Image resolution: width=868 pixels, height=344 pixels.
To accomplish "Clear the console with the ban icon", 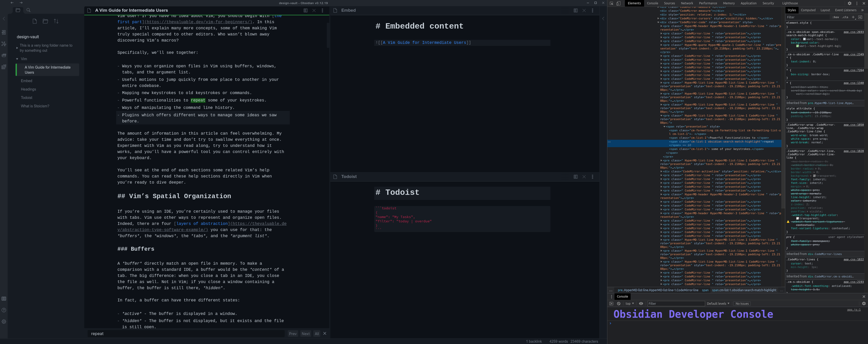I will [619, 304].
